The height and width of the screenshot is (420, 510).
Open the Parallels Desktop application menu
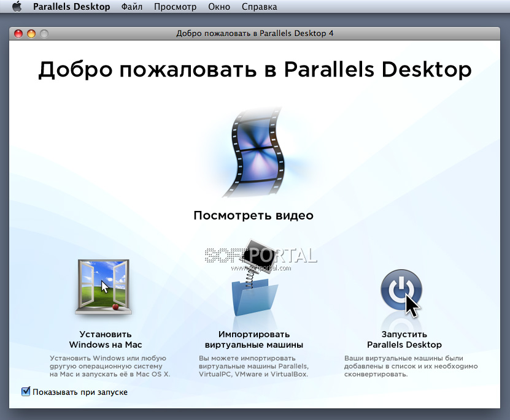pos(72,7)
